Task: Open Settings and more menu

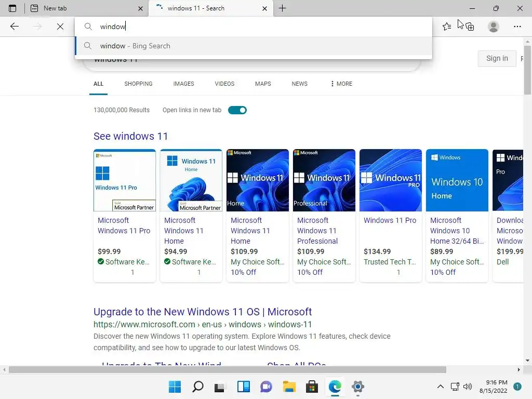Action: point(517,26)
